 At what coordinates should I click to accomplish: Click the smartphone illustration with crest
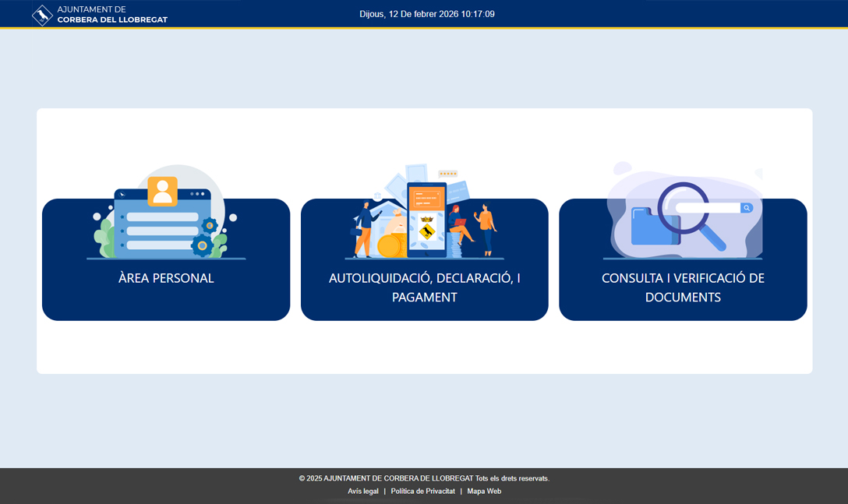click(x=426, y=220)
